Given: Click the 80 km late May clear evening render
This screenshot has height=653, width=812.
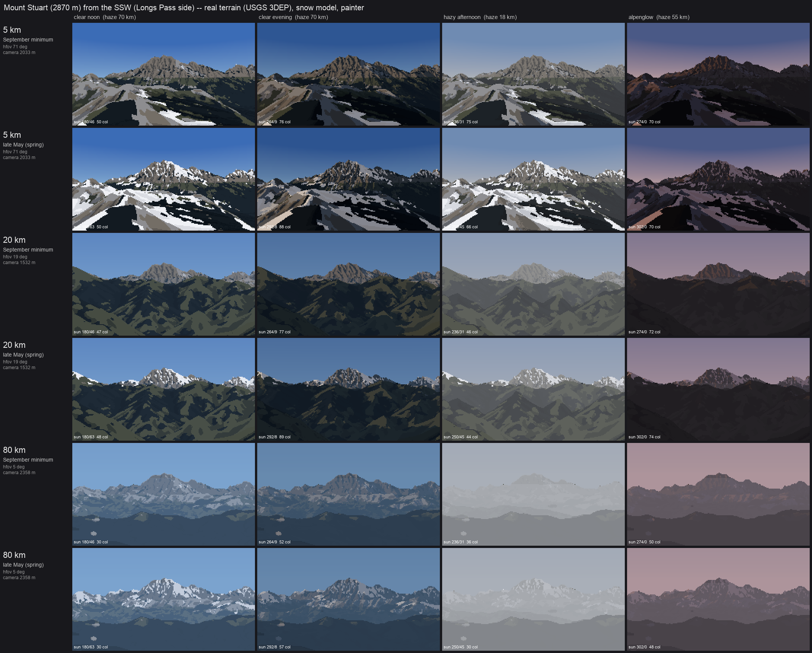Looking at the screenshot, I should (349, 599).
